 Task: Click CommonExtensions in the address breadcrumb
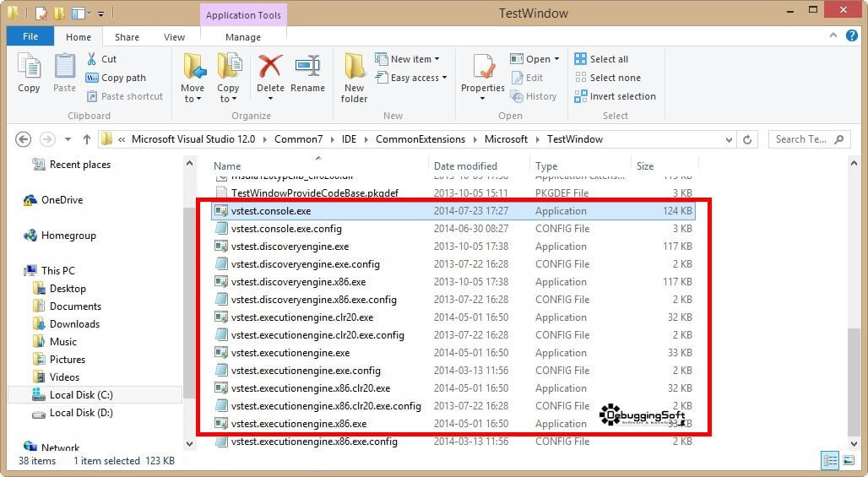click(x=420, y=139)
